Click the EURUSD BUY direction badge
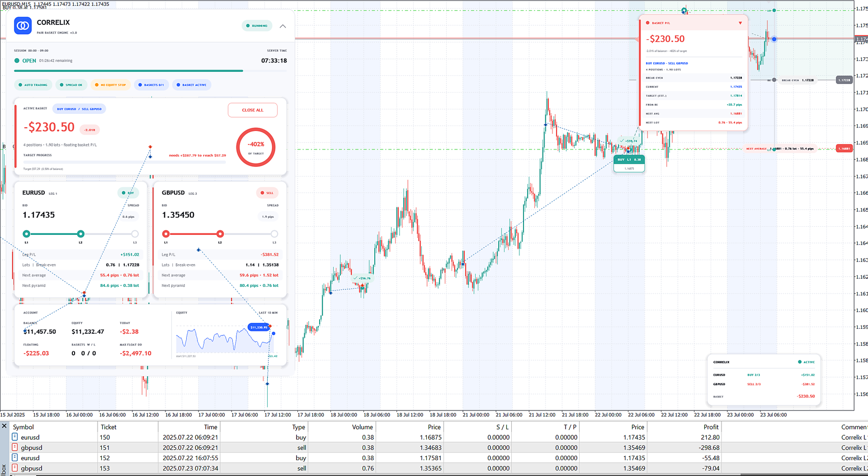 [x=128, y=193]
